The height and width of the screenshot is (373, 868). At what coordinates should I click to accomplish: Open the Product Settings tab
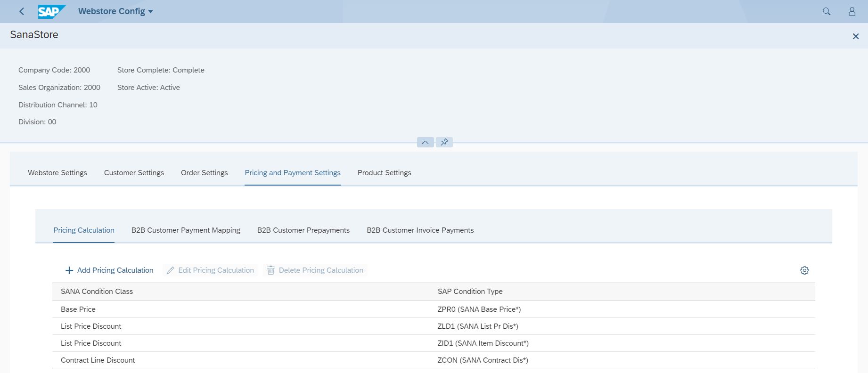(385, 173)
